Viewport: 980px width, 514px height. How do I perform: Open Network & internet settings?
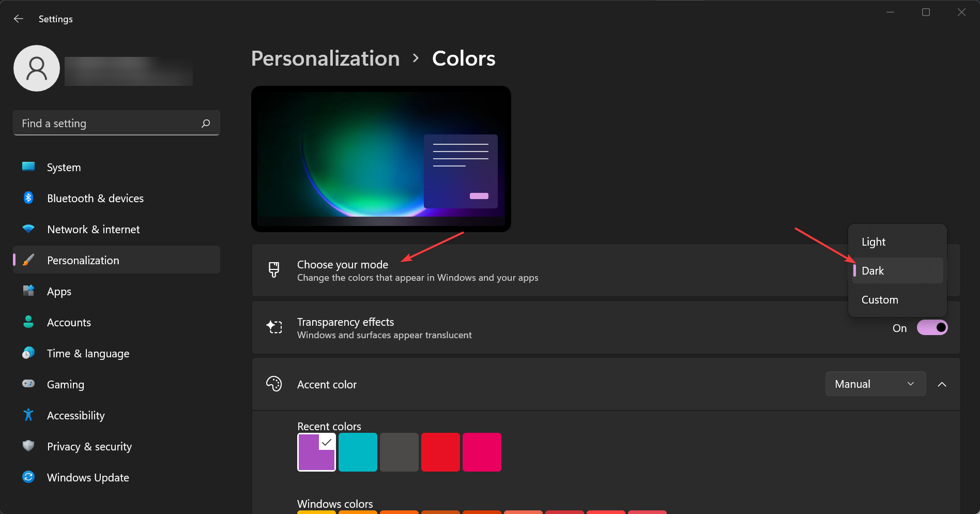(93, 229)
